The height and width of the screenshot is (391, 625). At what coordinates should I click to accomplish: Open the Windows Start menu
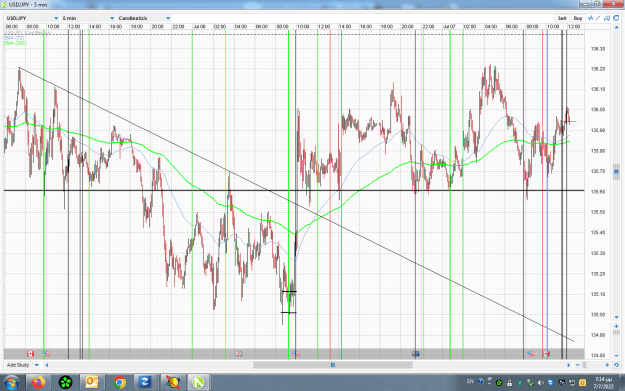tap(11, 383)
